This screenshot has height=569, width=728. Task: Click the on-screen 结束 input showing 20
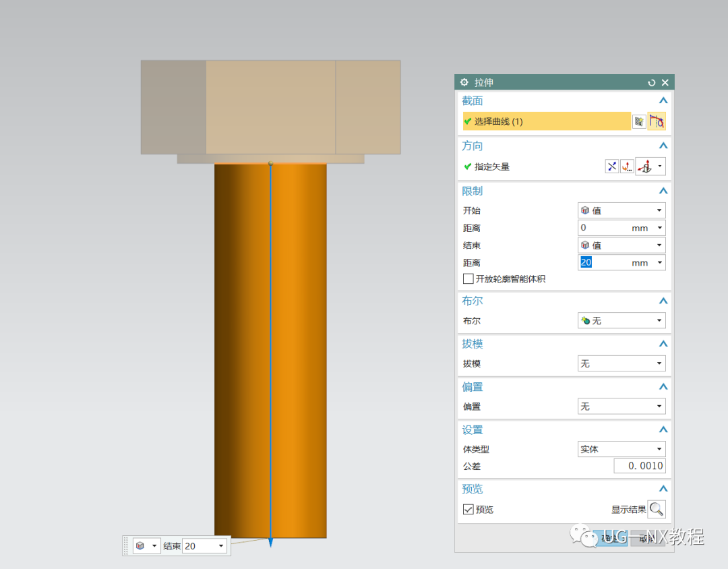click(x=199, y=546)
